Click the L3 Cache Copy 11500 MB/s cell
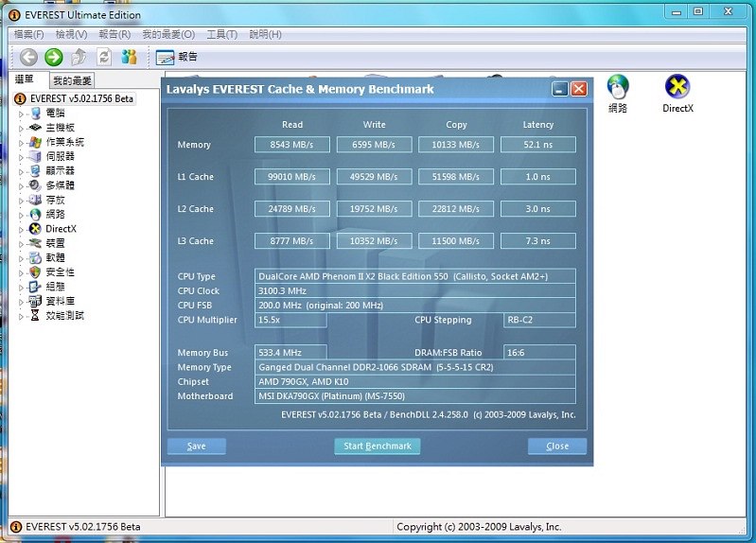The height and width of the screenshot is (543, 756). [456, 240]
